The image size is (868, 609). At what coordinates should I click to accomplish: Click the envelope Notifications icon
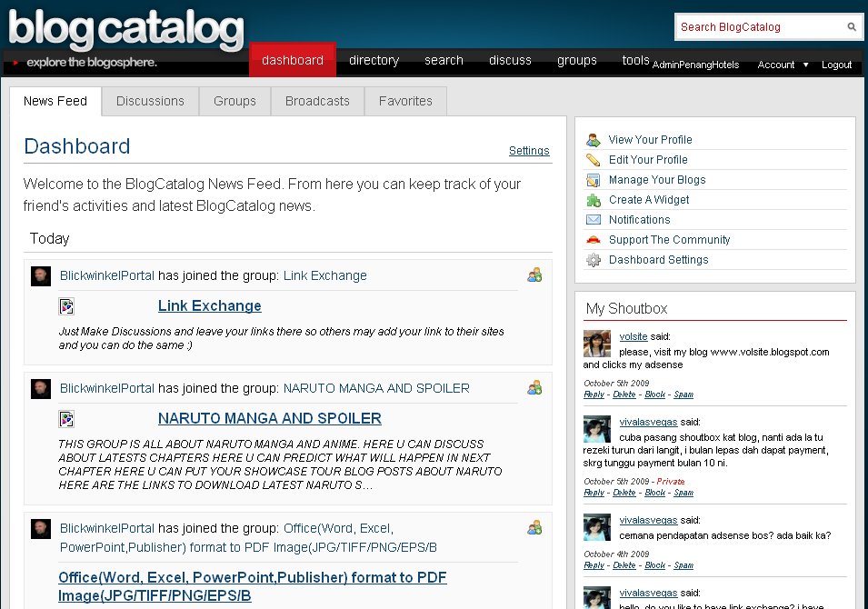pos(593,220)
